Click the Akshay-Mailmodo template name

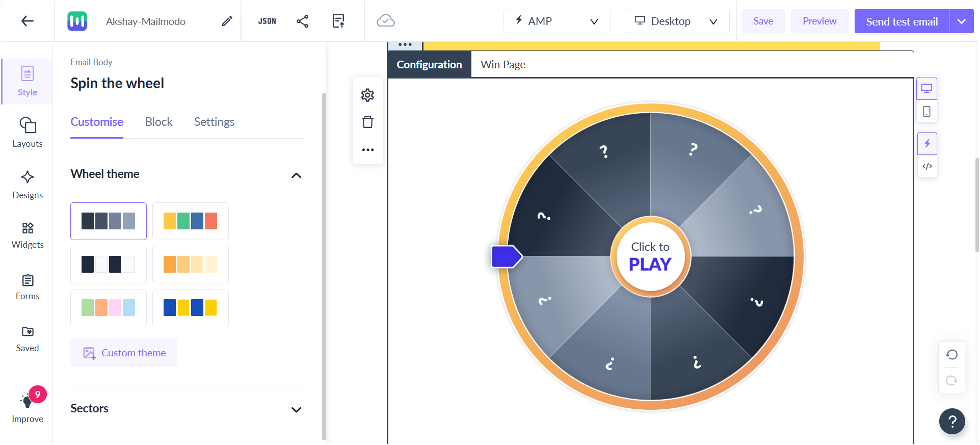tap(146, 21)
